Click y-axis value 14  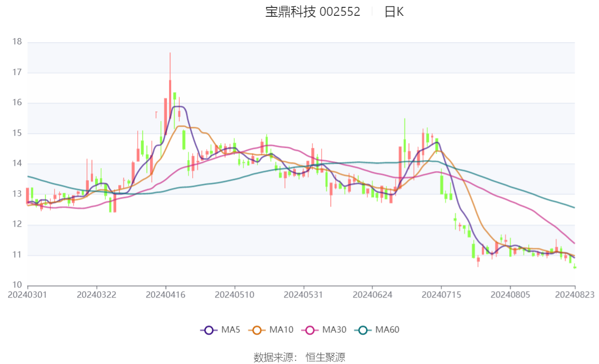(17, 163)
